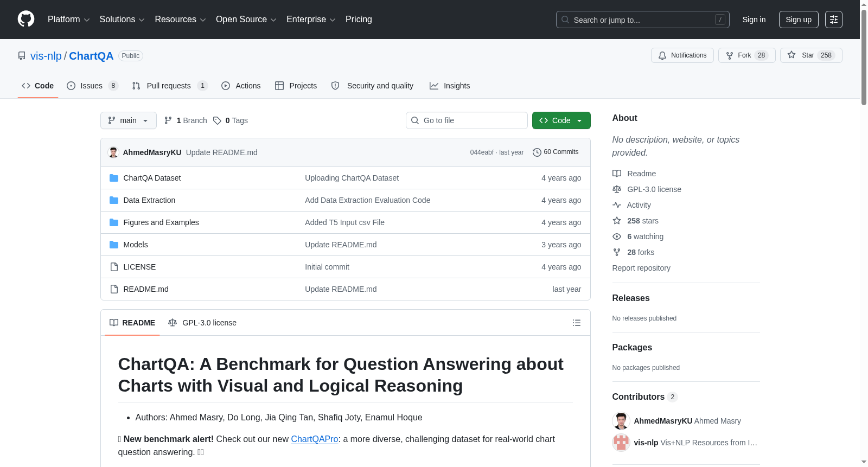Open the 'Initial commit' message on the LICENSE row
Screen dimensions: 868x467
coord(327,267)
